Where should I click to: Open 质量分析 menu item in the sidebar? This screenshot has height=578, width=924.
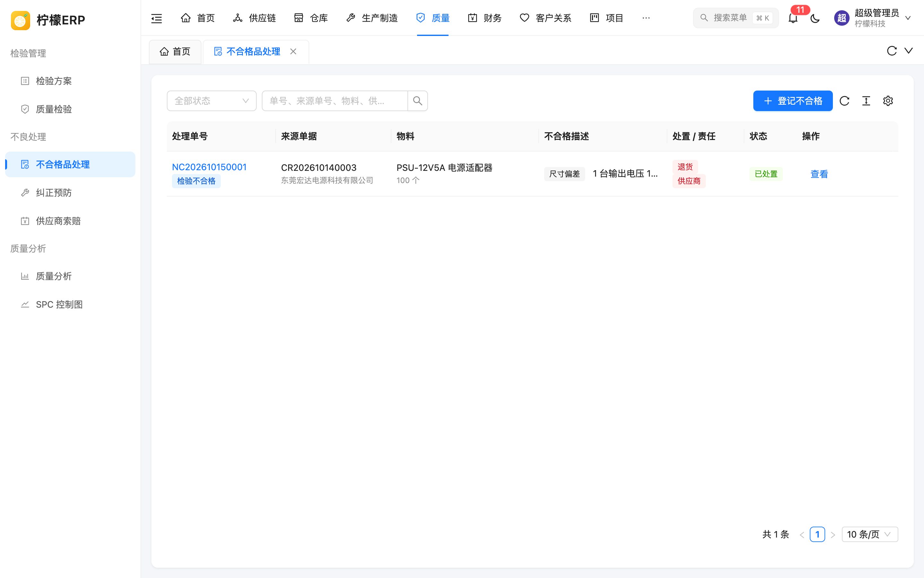coord(70,276)
